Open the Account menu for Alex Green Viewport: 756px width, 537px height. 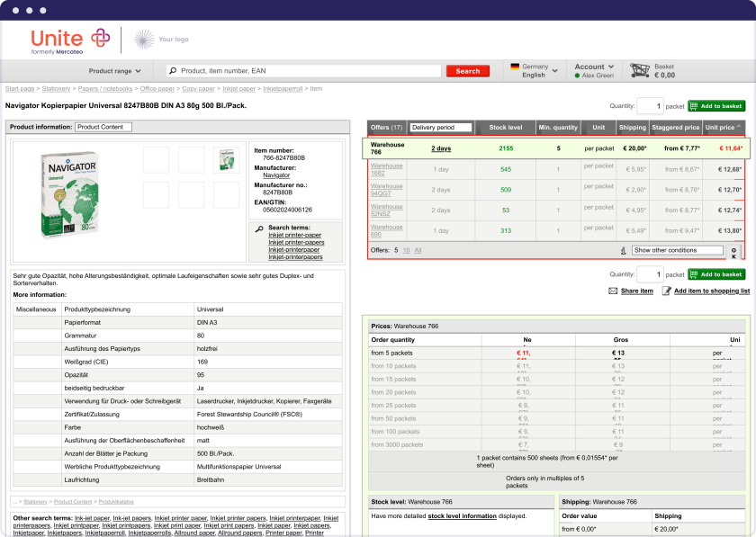pos(595,67)
